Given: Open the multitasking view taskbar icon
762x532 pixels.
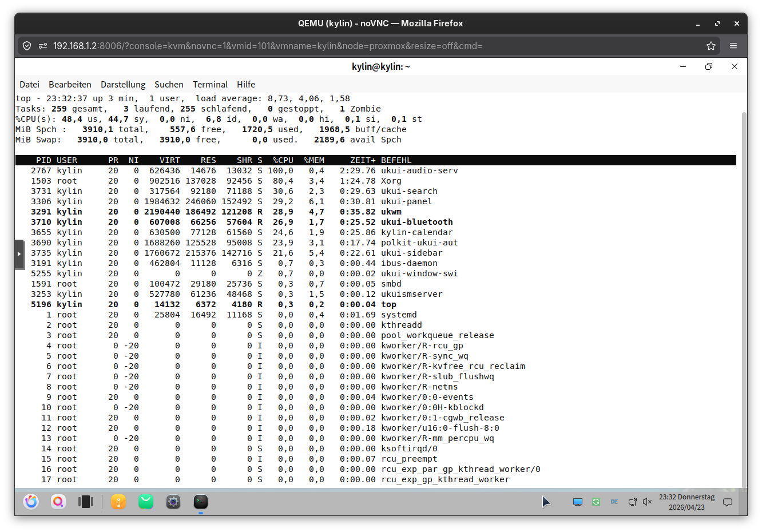Looking at the screenshot, I should coord(86,502).
